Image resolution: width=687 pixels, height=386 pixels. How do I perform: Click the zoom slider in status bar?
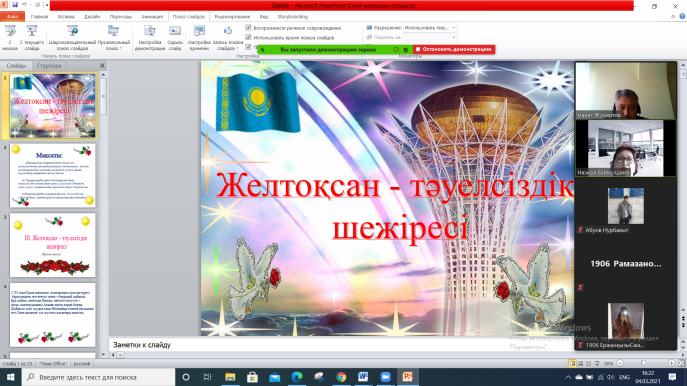(x=643, y=363)
